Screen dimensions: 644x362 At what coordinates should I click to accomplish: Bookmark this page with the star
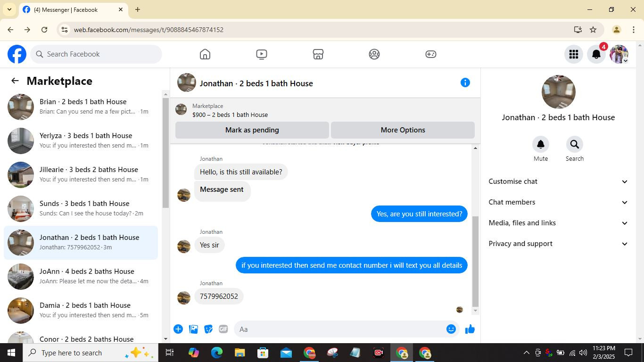pos(593,30)
